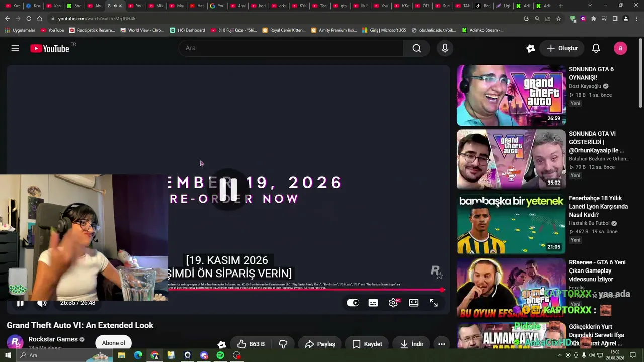The image size is (644, 362).
Task: Toggle the Chrome side panel
Action: point(615,19)
